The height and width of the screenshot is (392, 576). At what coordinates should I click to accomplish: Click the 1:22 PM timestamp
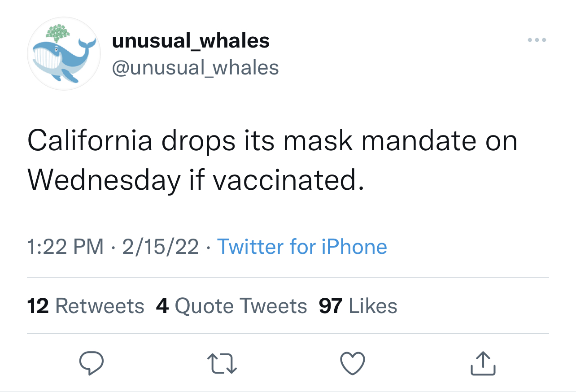click(65, 247)
